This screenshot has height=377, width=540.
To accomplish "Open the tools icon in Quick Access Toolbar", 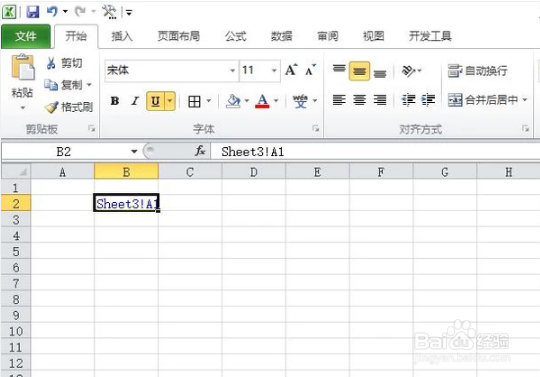I will point(109,12).
